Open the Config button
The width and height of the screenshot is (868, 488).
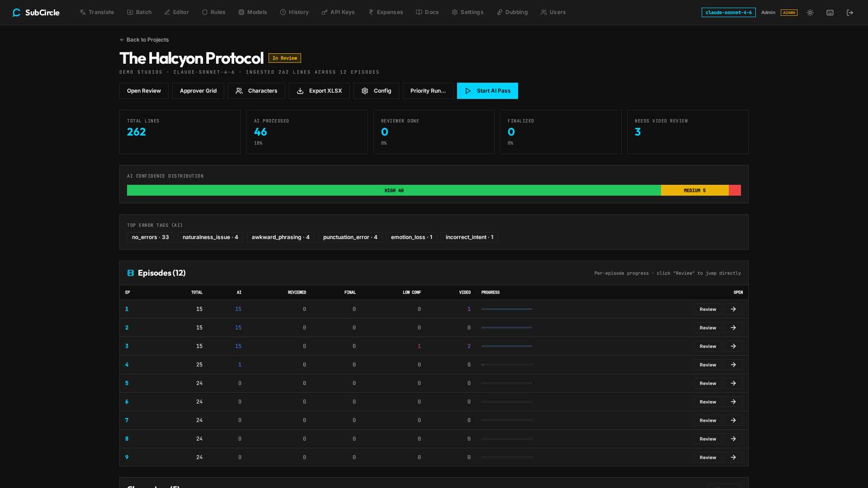tap(376, 91)
